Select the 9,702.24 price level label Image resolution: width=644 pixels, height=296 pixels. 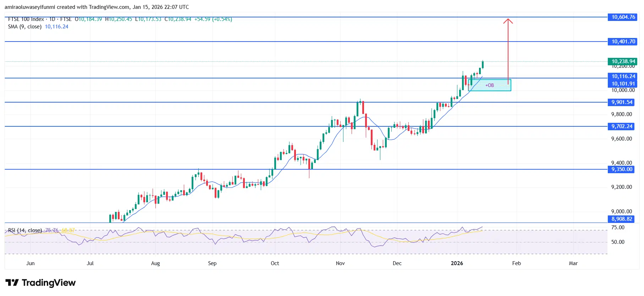pyautogui.click(x=622, y=126)
